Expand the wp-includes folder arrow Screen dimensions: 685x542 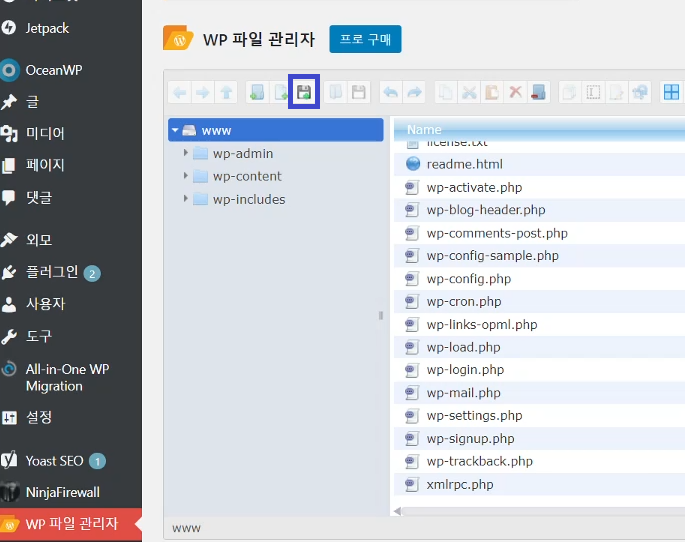(186, 198)
